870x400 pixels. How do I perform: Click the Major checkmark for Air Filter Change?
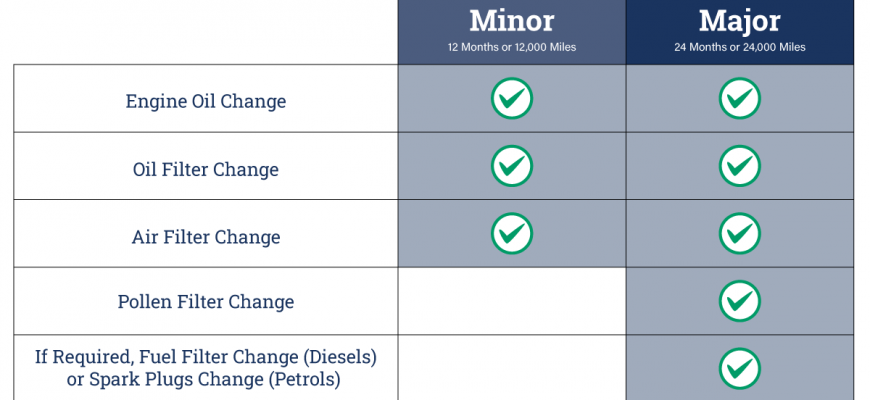[740, 234]
